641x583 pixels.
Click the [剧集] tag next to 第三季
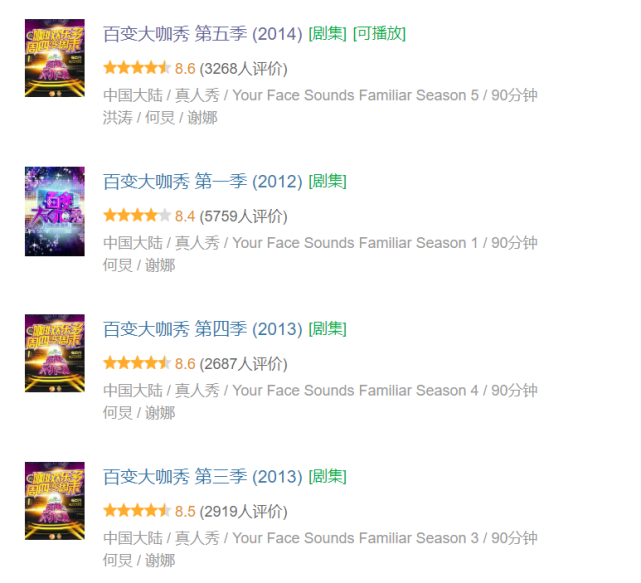click(327, 476)
